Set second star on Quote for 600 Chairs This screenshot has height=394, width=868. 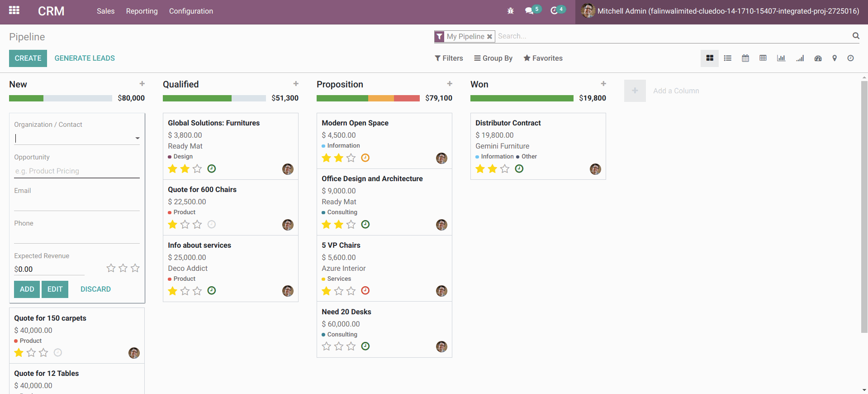[185, 224]
